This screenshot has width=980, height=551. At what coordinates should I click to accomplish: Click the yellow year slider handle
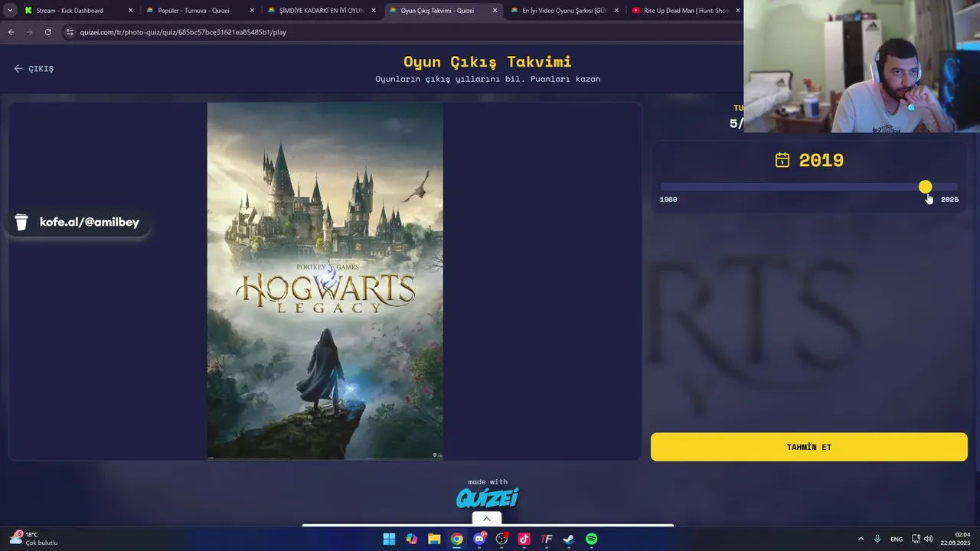click(925, 187)
